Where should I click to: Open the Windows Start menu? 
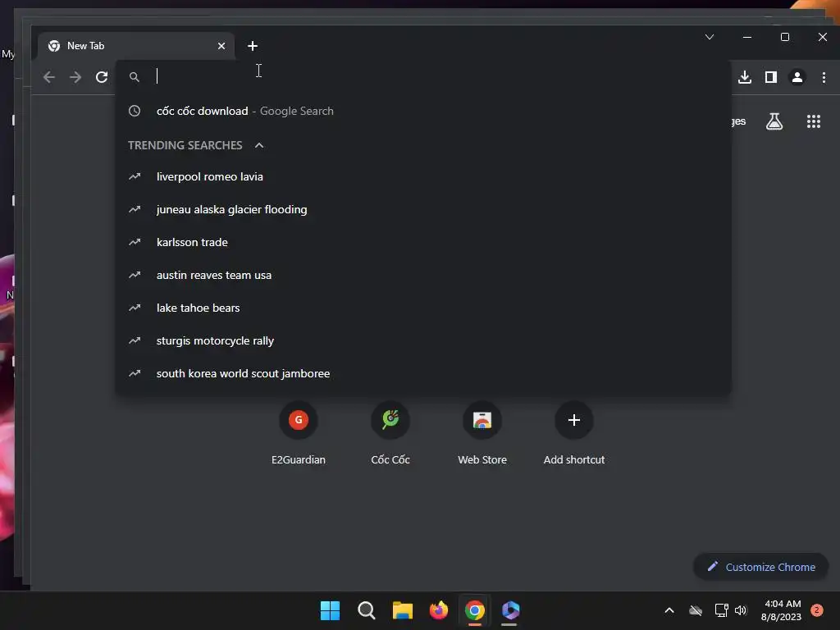(x=330, y=610)
